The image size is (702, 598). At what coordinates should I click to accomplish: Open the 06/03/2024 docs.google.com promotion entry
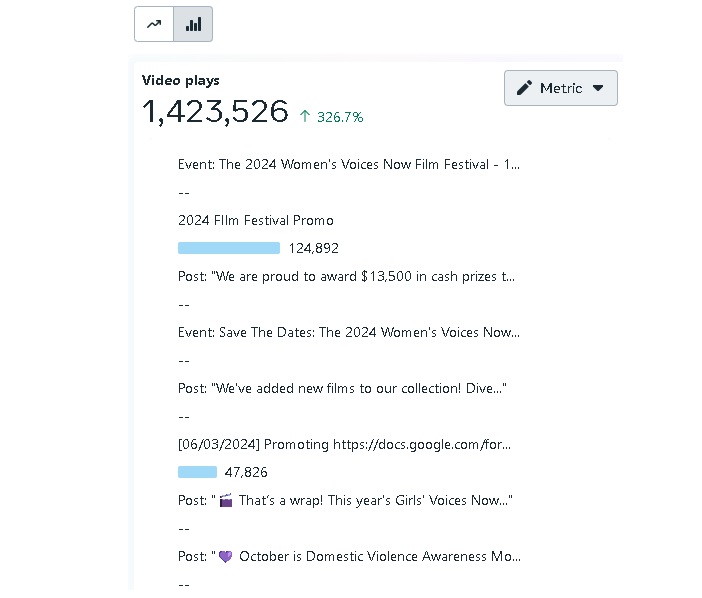click(344, 444)
